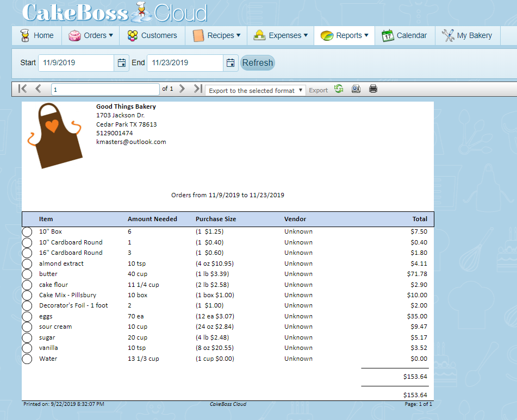Open the export format combo box
This screenshot has height=420, width=517.
pyautogui.click(x=255, y=90)
